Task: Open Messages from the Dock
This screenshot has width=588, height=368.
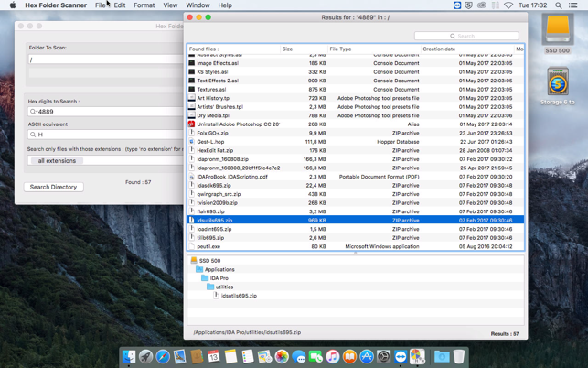Action: 298,356
